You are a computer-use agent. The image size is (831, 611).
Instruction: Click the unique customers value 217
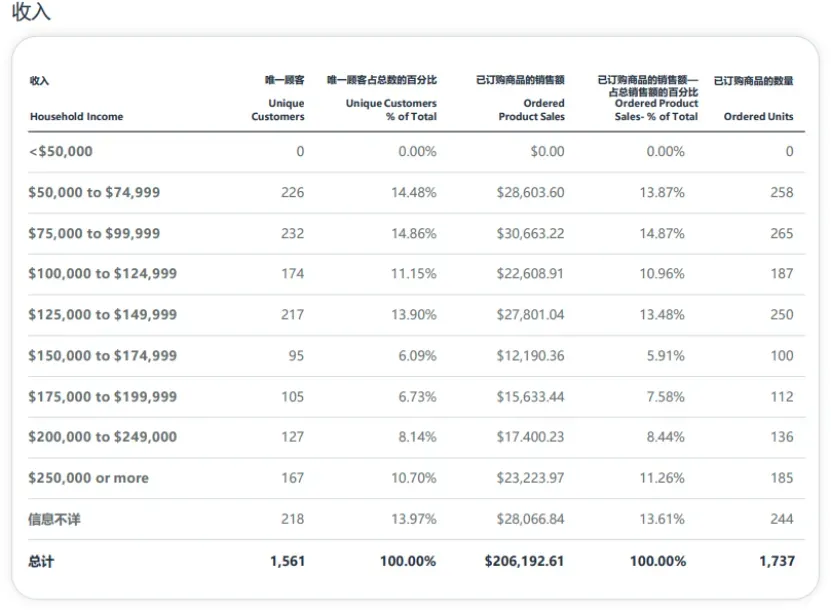[x=293, y=315]
